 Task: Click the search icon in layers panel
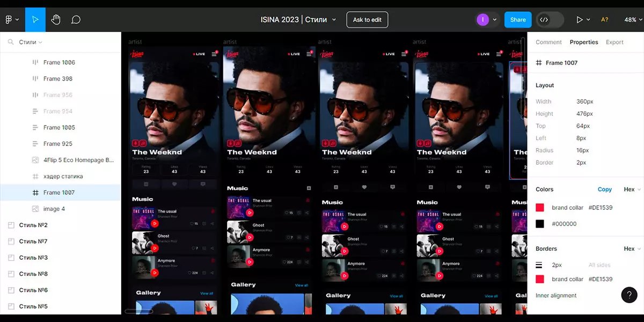[x=10, y=42]
